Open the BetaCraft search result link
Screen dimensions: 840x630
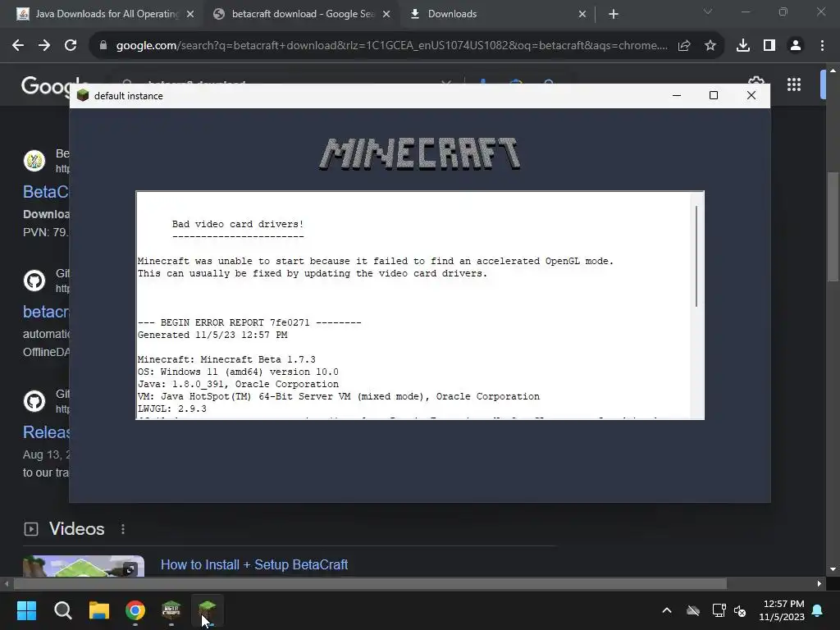click(46, 192)
